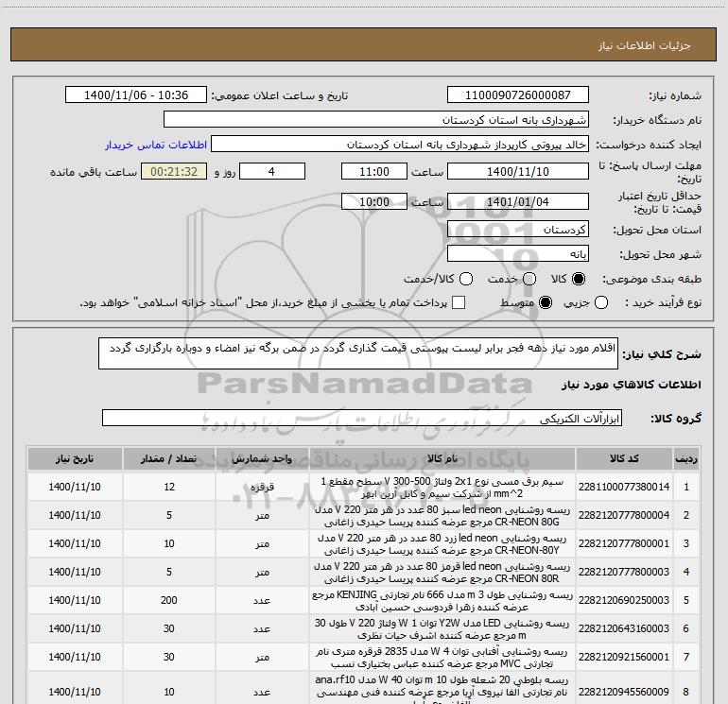This screenshot has width=728, height=704.
Task: Click the جزئیات اطلاعات نیاز header title
Action: pyautogui.click(x=645, y=45)
